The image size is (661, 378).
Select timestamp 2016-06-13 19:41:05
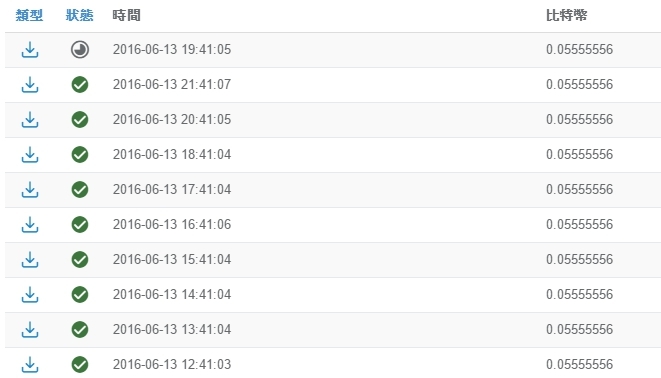172,50
